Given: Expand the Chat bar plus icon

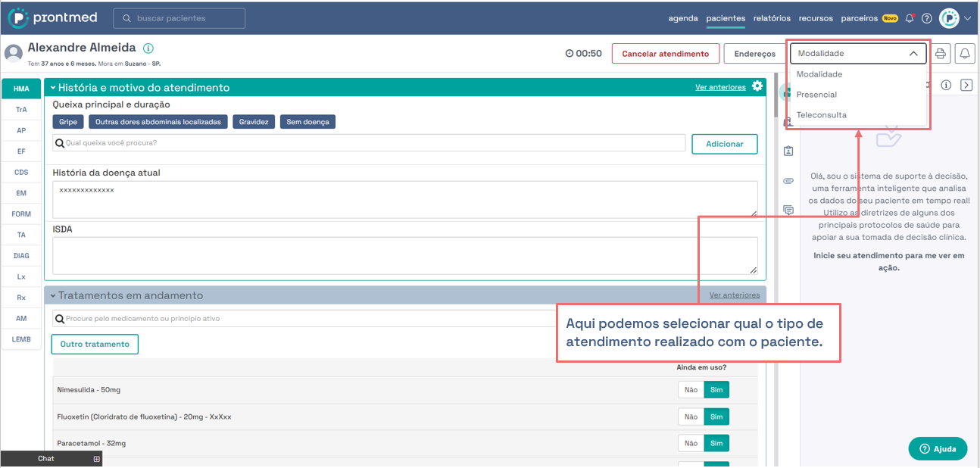Looking at the screenshot, I should [x=96, y=459].
